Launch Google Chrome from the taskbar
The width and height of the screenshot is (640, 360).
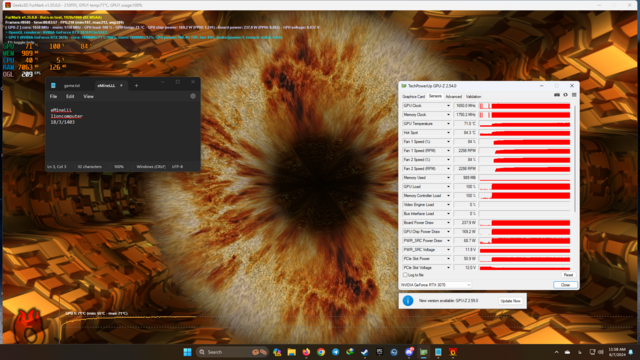pyautogui.click(x=321, y=352)
